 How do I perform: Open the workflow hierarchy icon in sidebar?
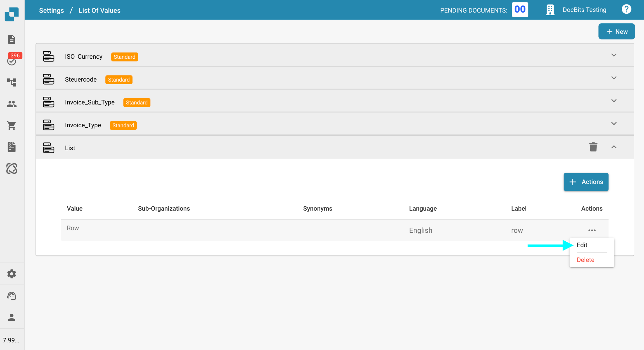(x=12, y=82)
